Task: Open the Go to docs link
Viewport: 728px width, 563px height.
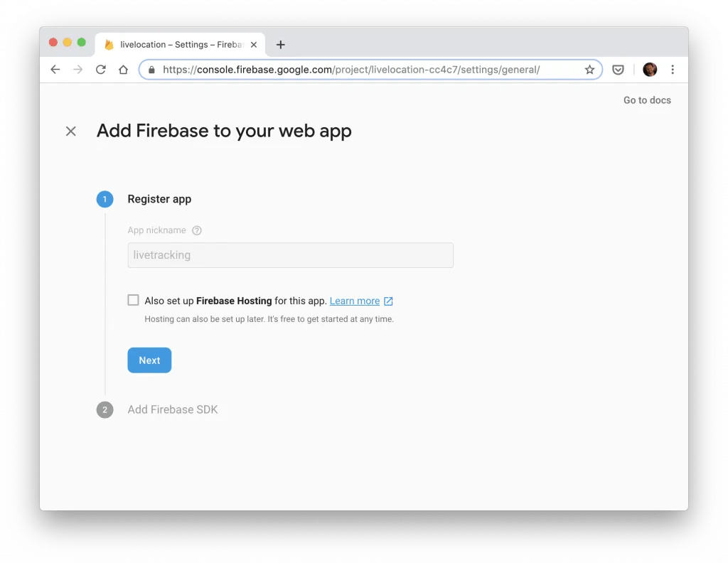Action: coord(646,100)
